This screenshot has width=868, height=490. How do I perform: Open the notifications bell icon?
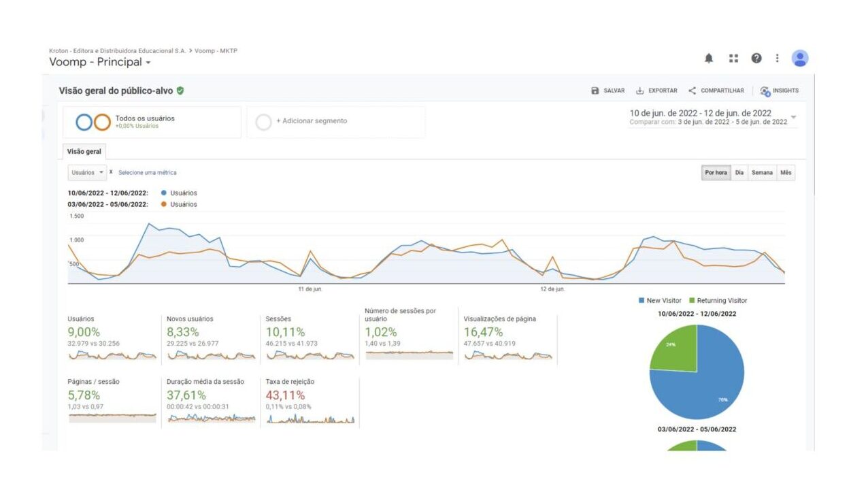click(709, 59)
